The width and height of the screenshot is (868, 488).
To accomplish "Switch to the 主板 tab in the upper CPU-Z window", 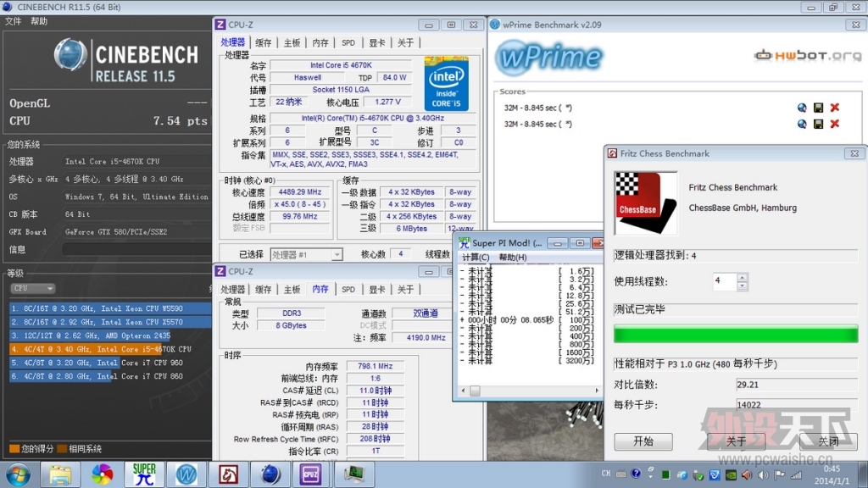I will pyautogui.click(x=292, y=42).
